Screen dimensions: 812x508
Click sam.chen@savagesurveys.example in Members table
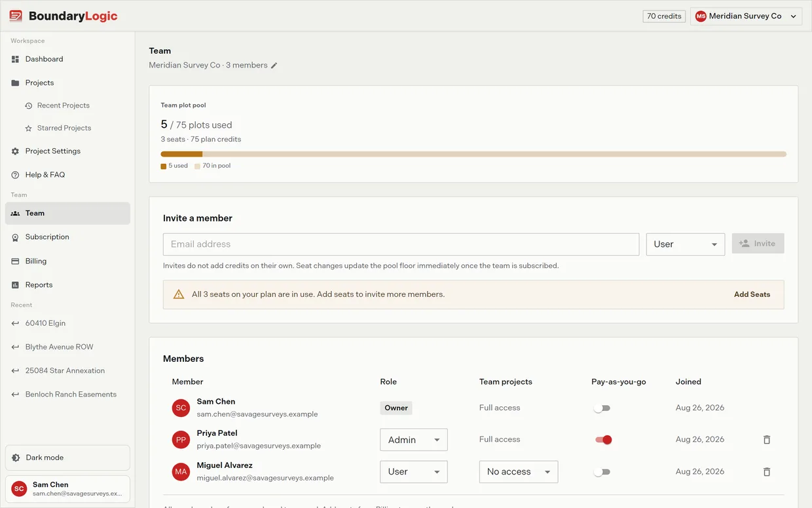click(x=257, y=414)
